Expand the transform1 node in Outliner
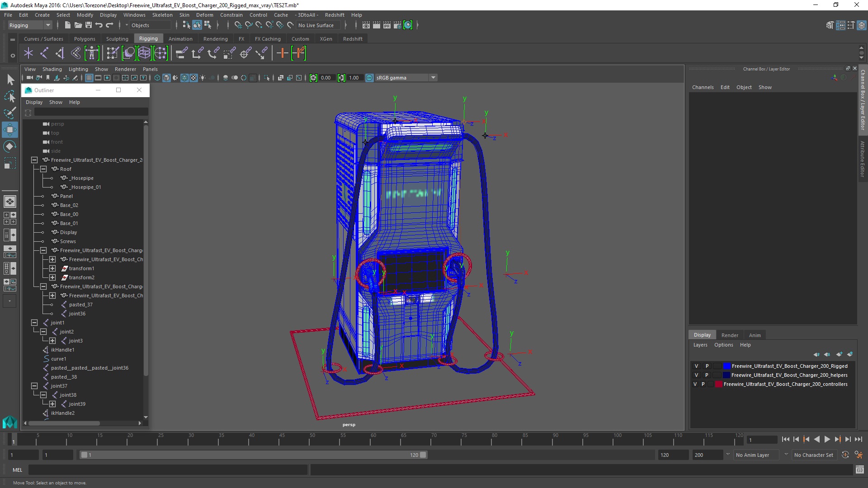This screenshot has width=868, height=488. pos(52,268)
